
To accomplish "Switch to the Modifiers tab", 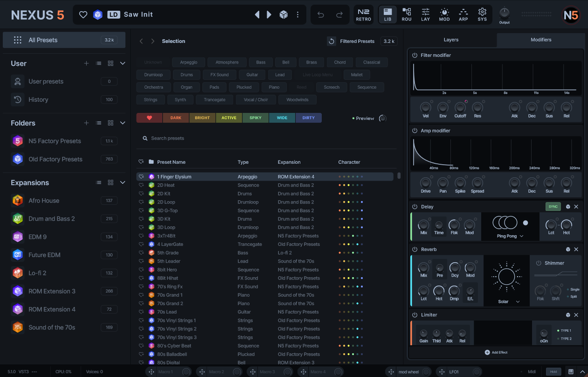I will coord(541,40).
